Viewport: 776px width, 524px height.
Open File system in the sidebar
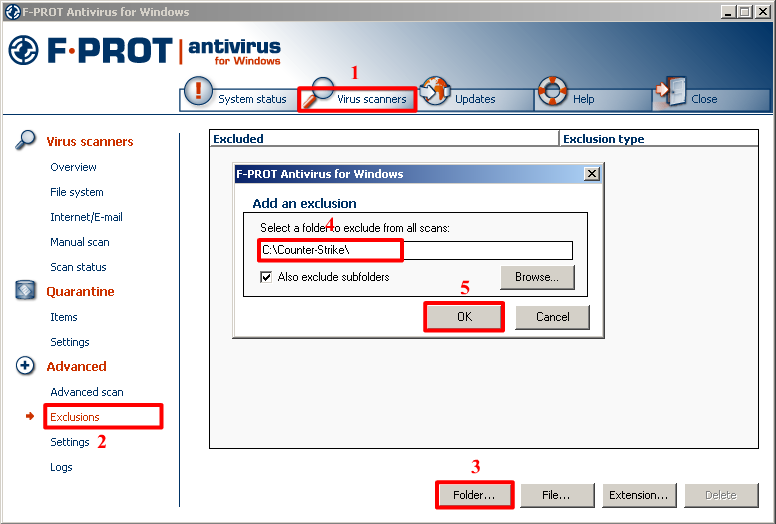click(77, 192)
